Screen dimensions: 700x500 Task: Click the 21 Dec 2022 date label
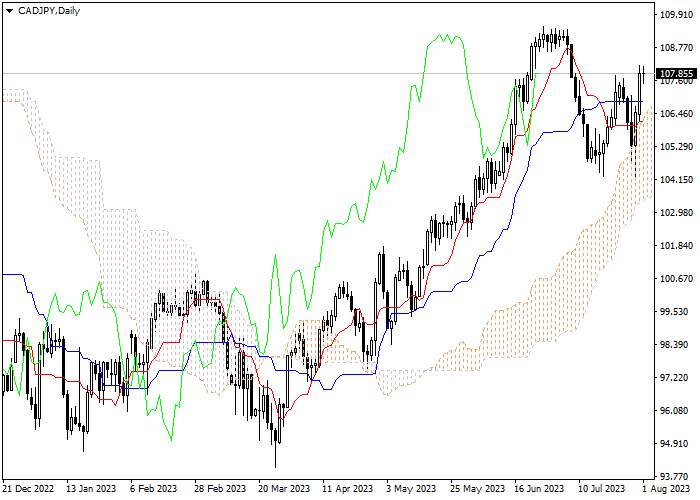[28, 488]
